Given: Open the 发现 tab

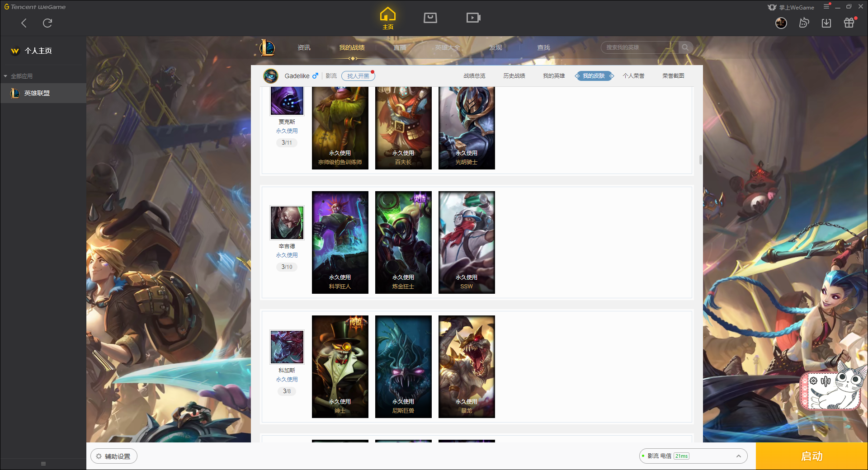Looking at the screenshot, I should coord(495,47).
